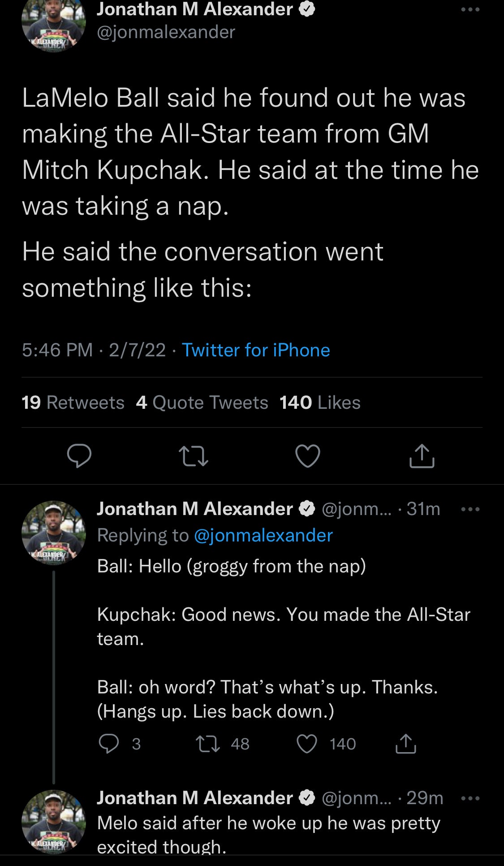View the 4 Quote Tweets

(x=202, y=403)
